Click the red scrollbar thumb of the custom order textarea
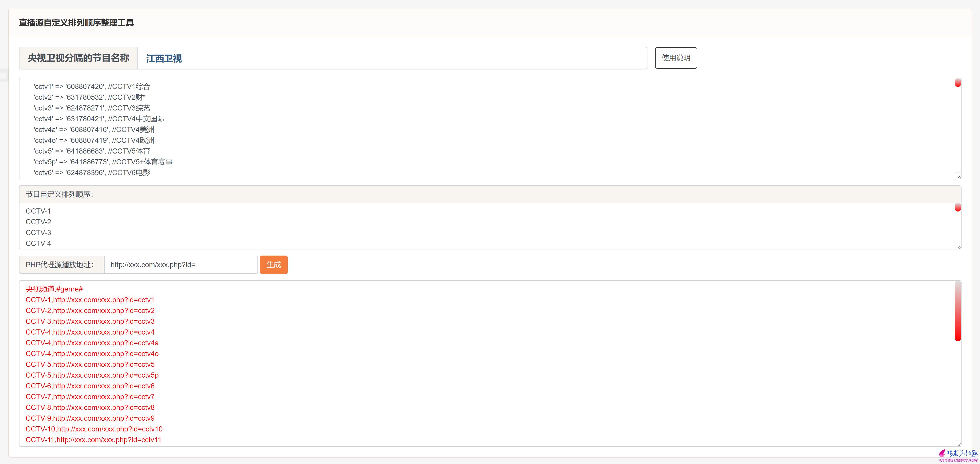Viewport: 980px width, 464px height. point(957,207)
